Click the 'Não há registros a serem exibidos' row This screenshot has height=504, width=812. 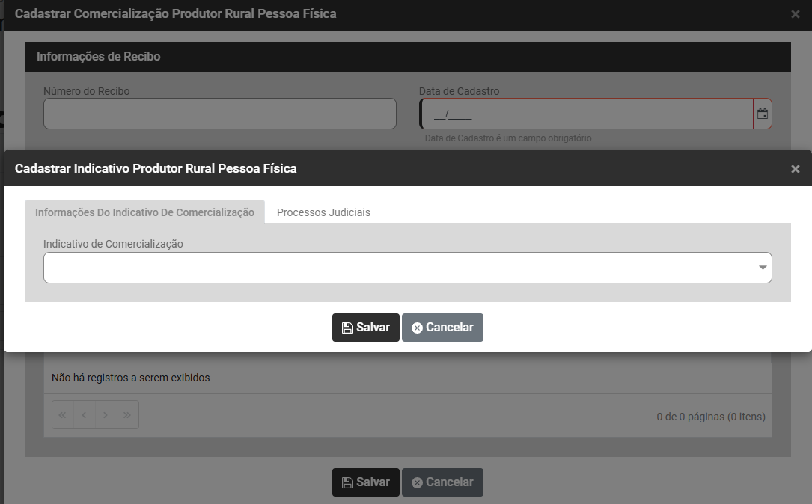pyautogui.click(x=130, y=378)
